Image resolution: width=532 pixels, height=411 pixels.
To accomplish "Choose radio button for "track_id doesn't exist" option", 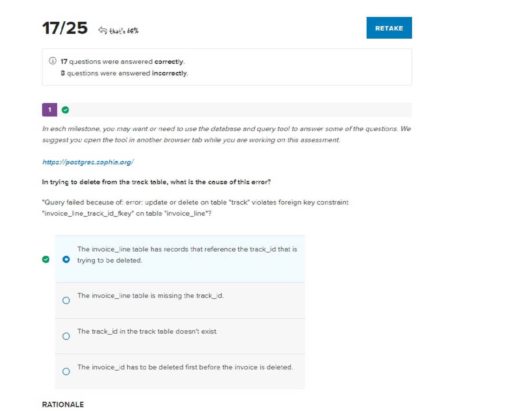I will (x=66, y=336).
